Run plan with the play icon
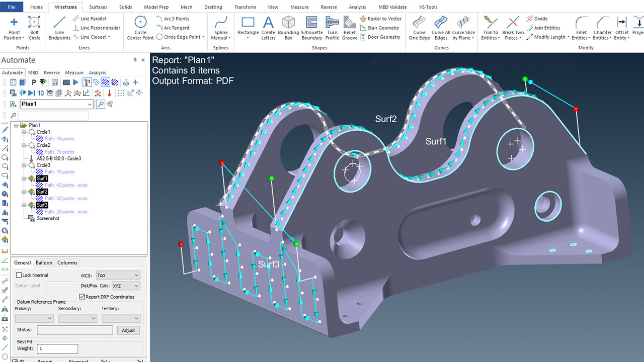Viewport: 644px width, 362px height. [x=75, y=82]
